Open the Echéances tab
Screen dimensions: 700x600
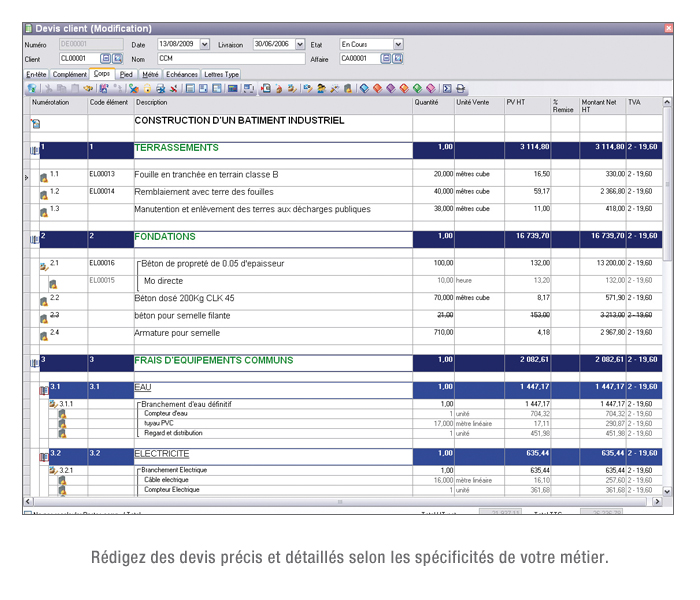(182, 74)
